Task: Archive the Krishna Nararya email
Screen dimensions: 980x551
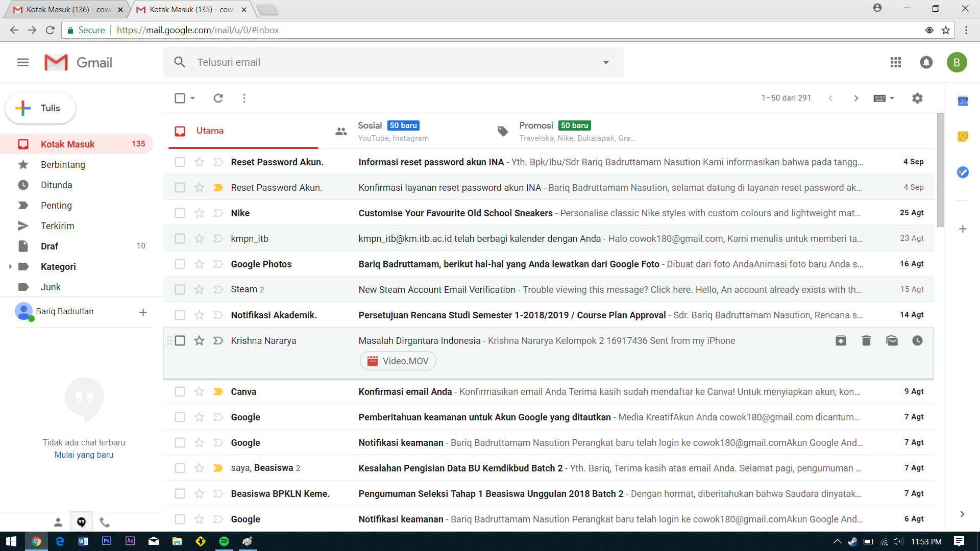Action: tap(841, 340)
